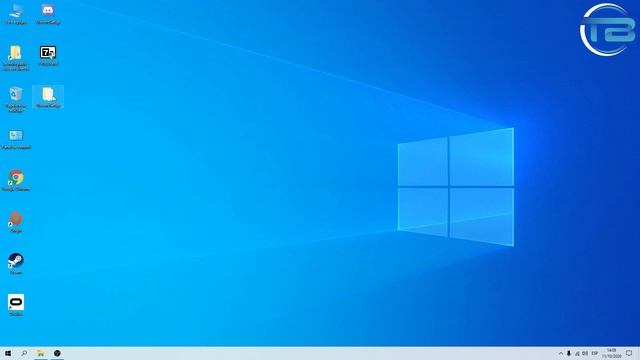Viewport: 640px width, 360px height.
Task: Select the Google Chrome desktop shortcut
Action: pos(16,180)
